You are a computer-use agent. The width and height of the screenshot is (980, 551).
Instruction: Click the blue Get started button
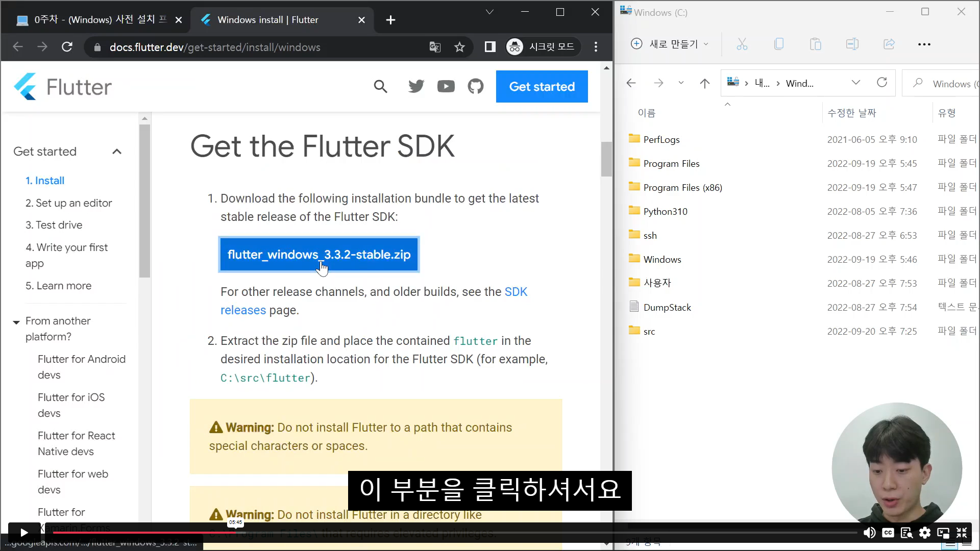pyautogui.click(x=542, y=87)
